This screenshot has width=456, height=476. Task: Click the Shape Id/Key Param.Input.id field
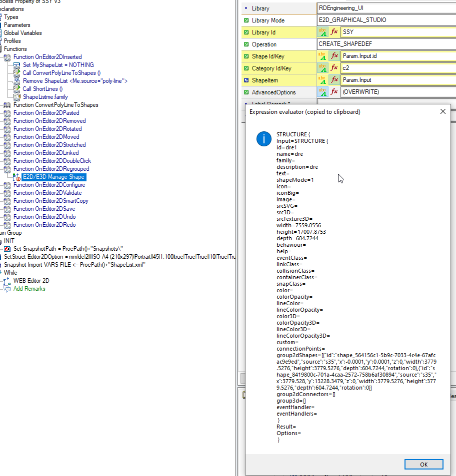click(398, 56)
